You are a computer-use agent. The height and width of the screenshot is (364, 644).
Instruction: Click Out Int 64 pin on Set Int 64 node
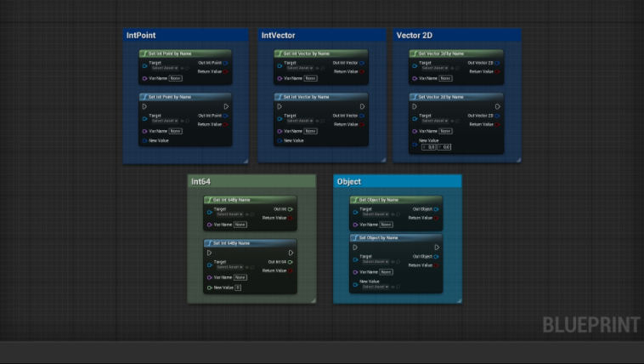click(291, 262)
